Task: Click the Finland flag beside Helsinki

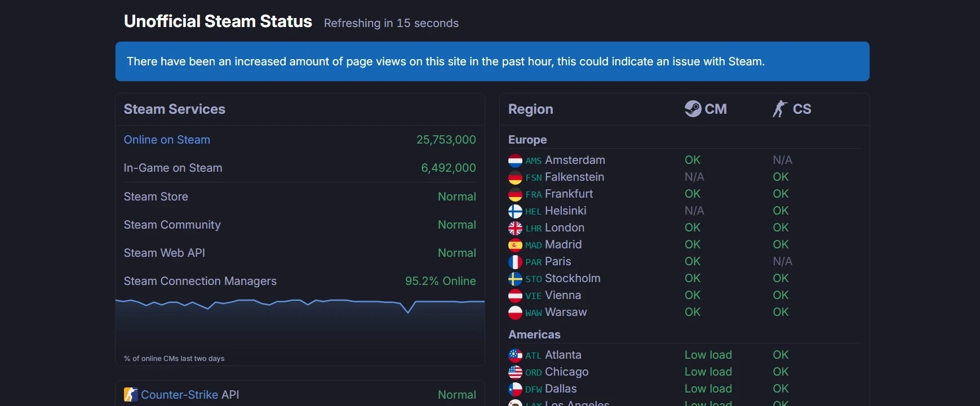Action: (x=515, y=211)
